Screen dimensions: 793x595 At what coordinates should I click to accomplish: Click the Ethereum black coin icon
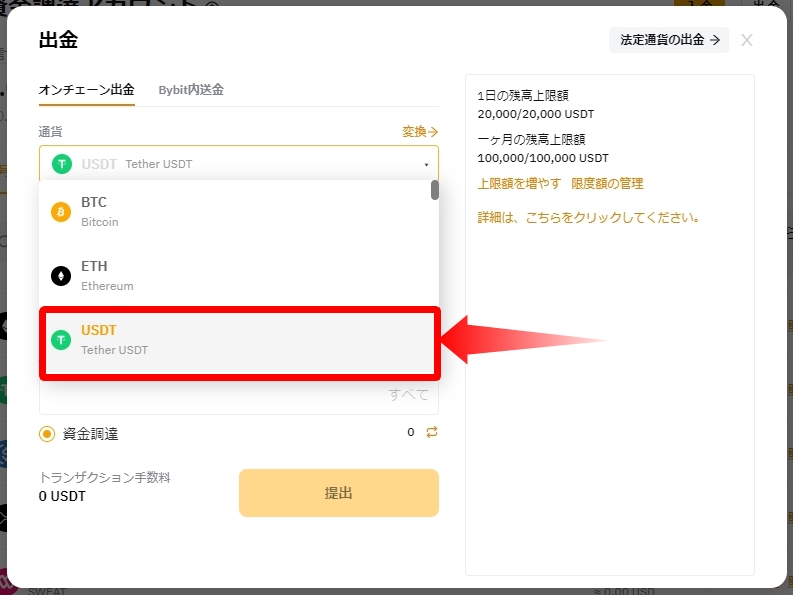tap(61, 276)
